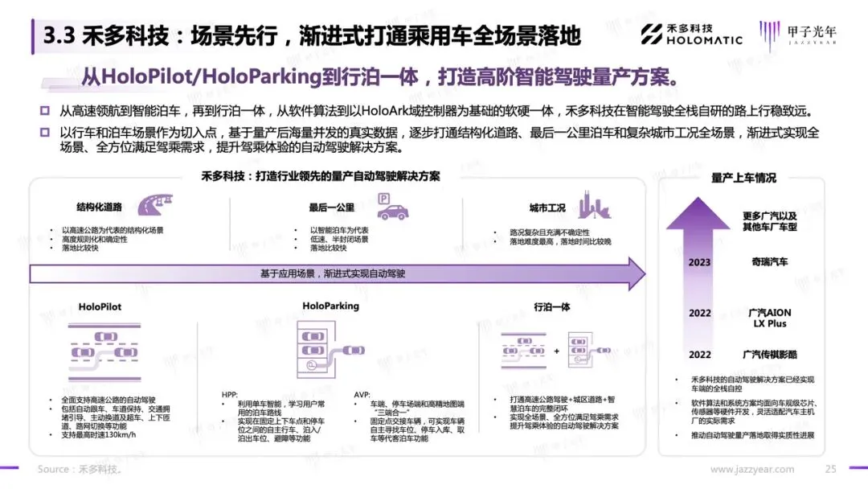Click 更多广汽以及其他车厂车型 text

click(769, 221)
